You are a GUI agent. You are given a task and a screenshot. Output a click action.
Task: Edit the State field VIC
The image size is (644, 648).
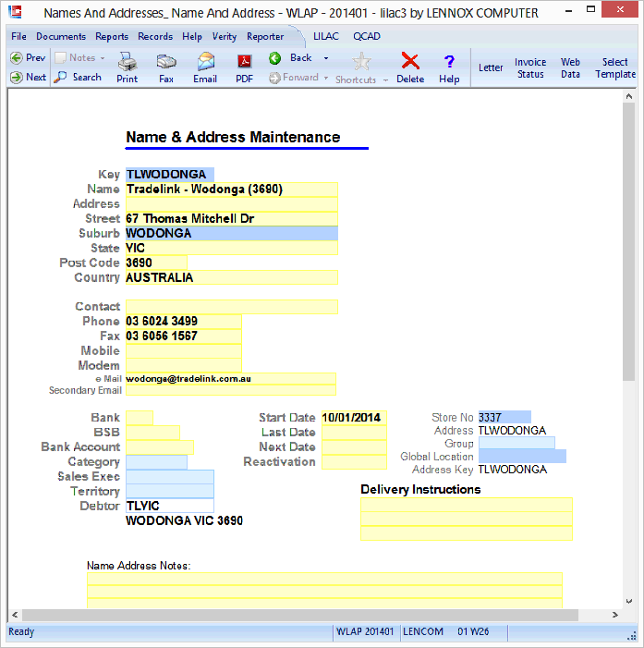tap(232, 248)
